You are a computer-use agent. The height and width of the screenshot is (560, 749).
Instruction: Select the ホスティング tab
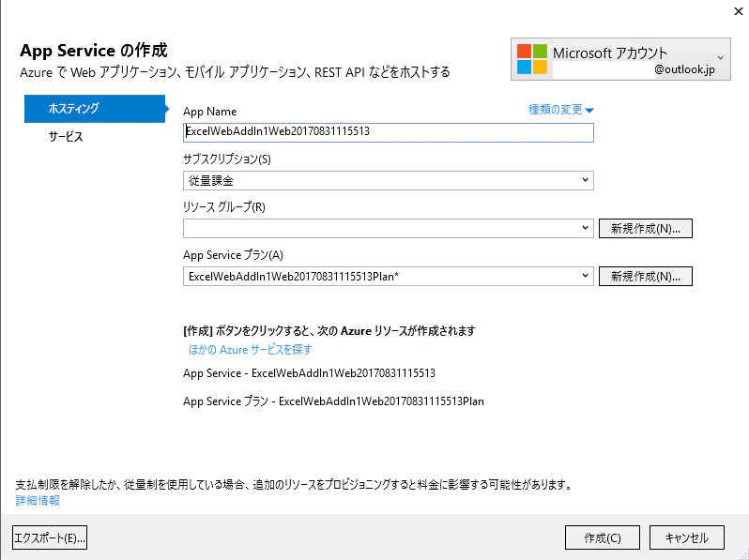[x=95, y=109]
